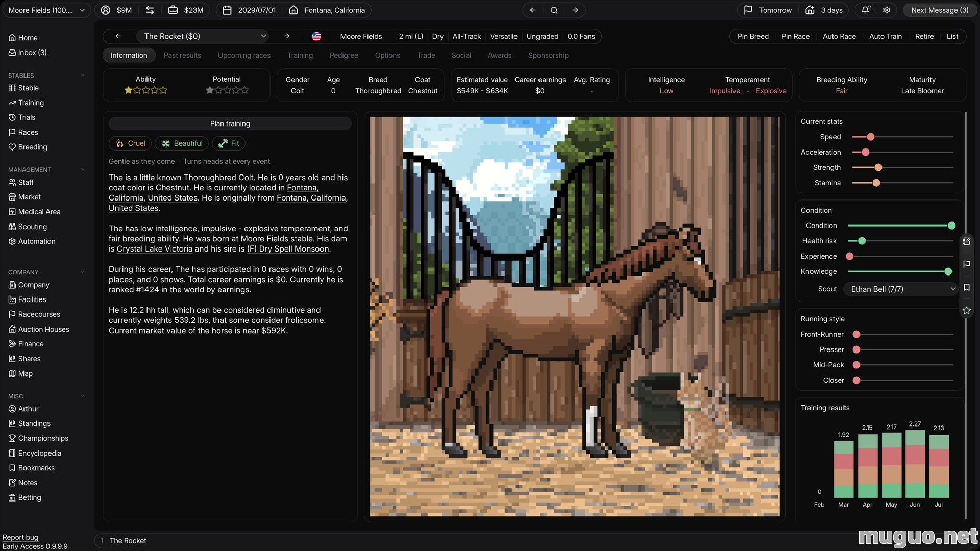Click the search magnifier icon
980x551 pixels.
coord(554,10)
